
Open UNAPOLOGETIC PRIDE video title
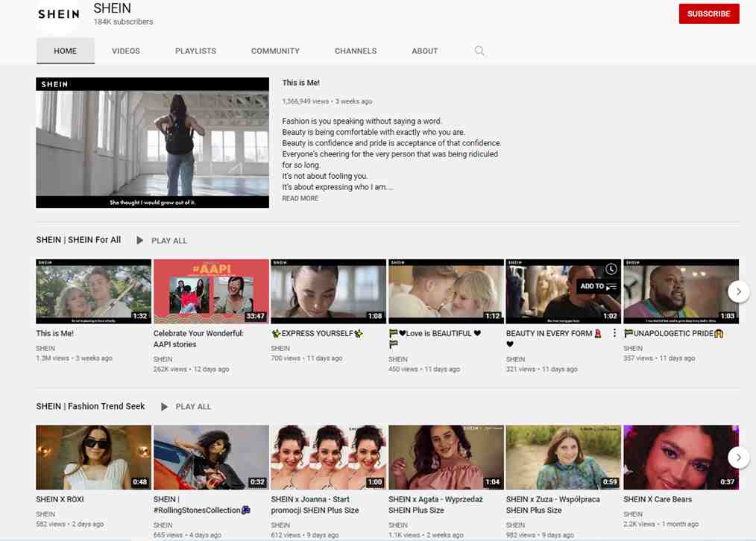point(673,333)
